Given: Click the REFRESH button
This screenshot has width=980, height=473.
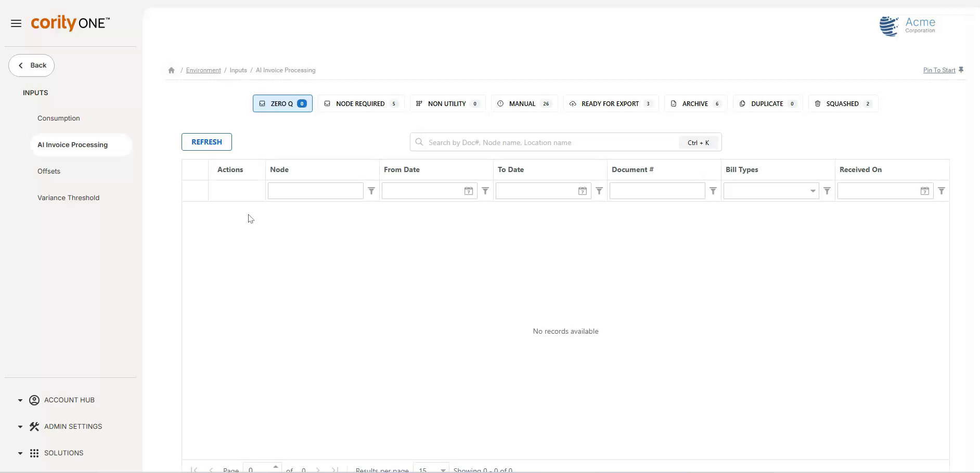Looking at the screenshot, I should pos(206,141).
